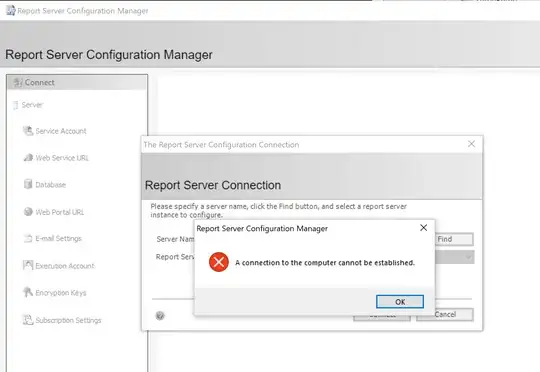
Task: Open Subscription Settings page
Action: point(69,320)
